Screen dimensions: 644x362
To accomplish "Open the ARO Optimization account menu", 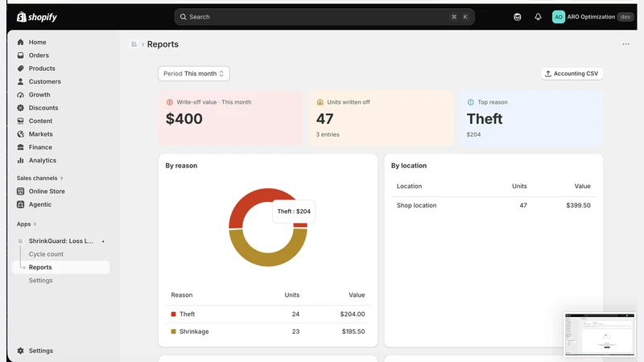I will pos(593,17).
